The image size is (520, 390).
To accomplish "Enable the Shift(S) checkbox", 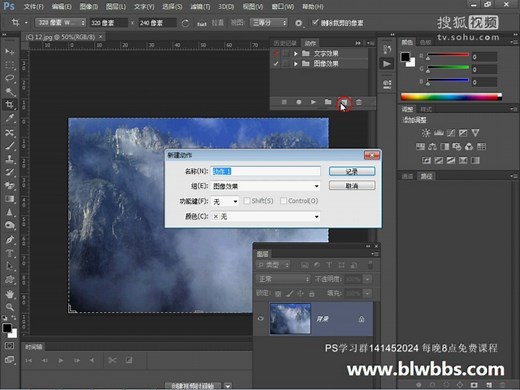I will [247, 201].
